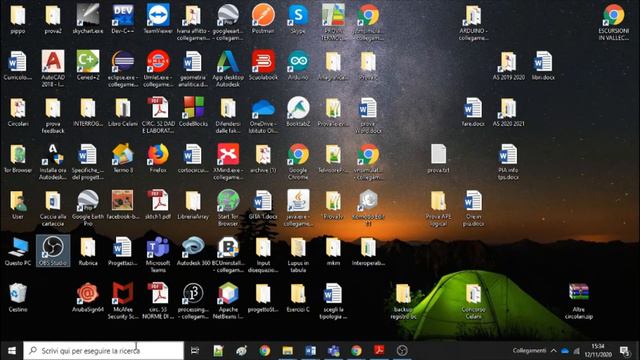Open the Skype desktop shortcut

298,19
